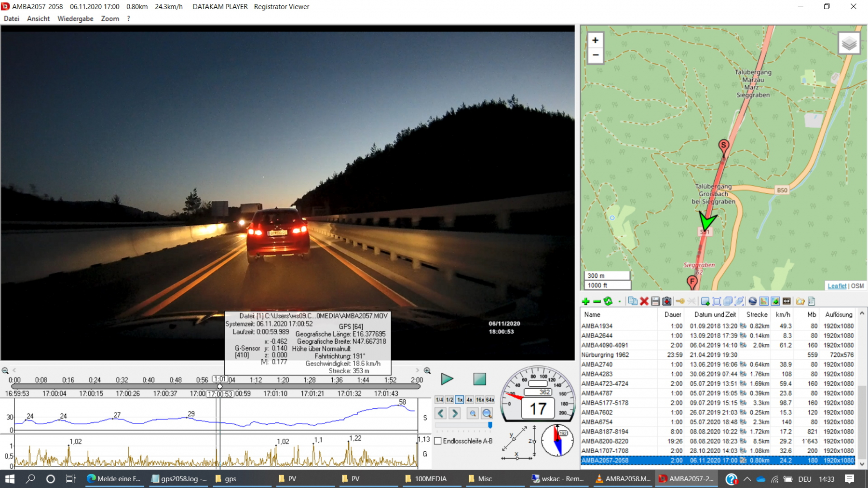The image size is (868, 488).
Task: Click the fit-to-frame corners icon
Action: pyautogui.click(x=717, y=301)
